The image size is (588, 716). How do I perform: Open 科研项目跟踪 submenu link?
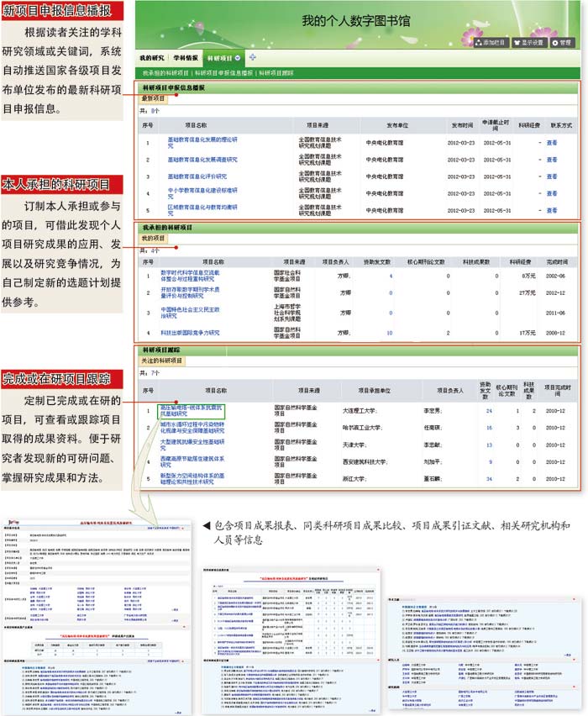276,73
